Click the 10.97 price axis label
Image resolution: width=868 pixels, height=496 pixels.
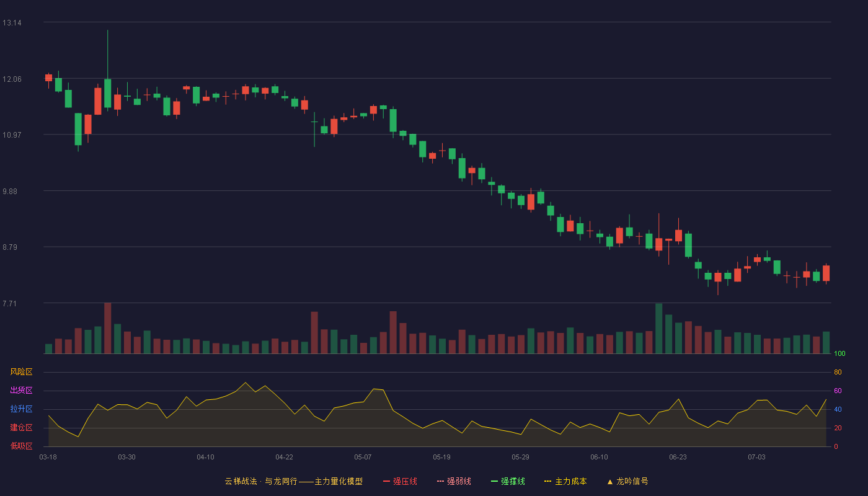(12, 135)
